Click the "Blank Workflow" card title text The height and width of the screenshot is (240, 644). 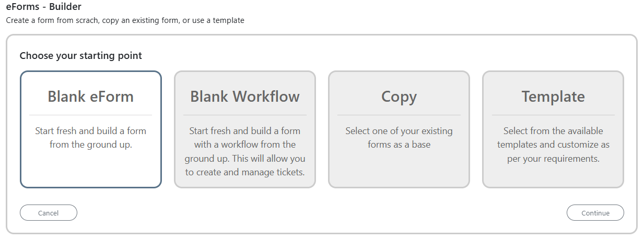click(245, 97)
